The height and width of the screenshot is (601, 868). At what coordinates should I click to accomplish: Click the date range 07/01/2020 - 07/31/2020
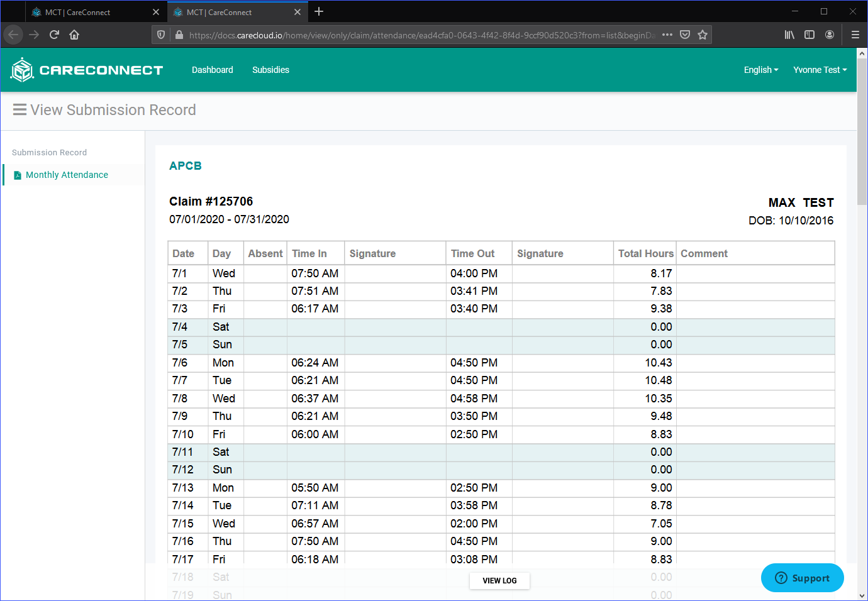(230, 219)
